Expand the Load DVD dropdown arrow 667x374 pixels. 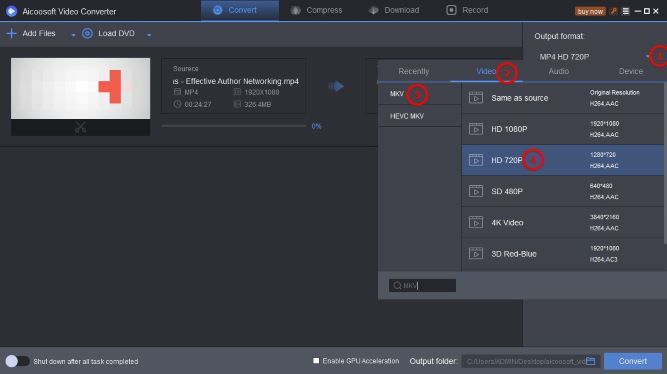[x=149, y=35]
